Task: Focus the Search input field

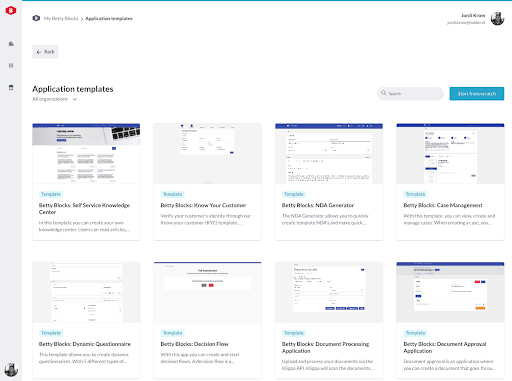Action: click(x=410, y=94)
